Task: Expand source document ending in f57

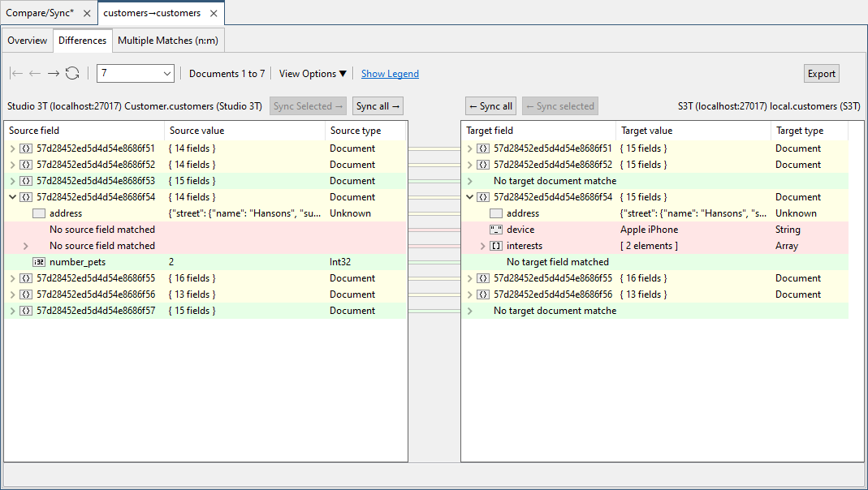Action: [x=12, y=311]
